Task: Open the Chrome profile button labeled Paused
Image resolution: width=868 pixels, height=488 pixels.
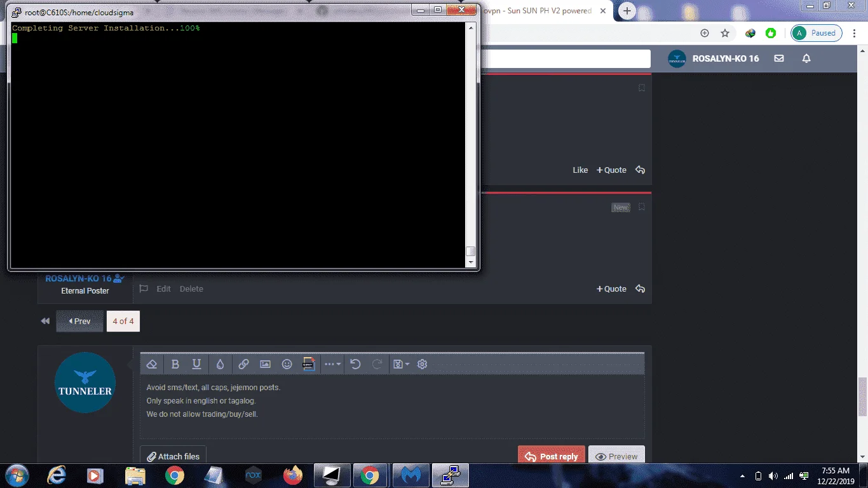Action: (x=817, y=33)
